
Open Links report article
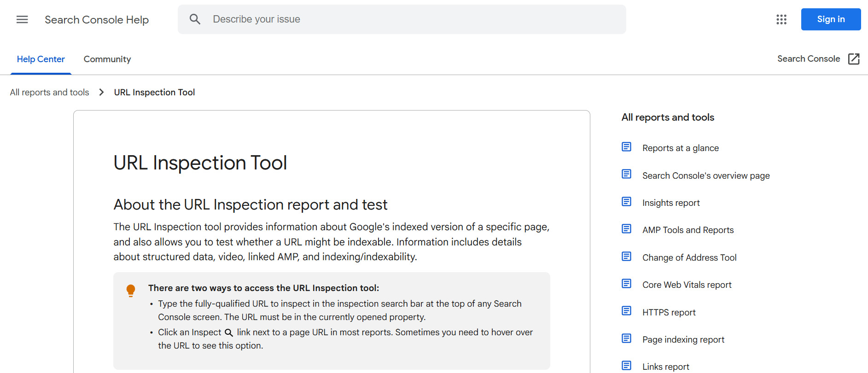tap(666, 367)
